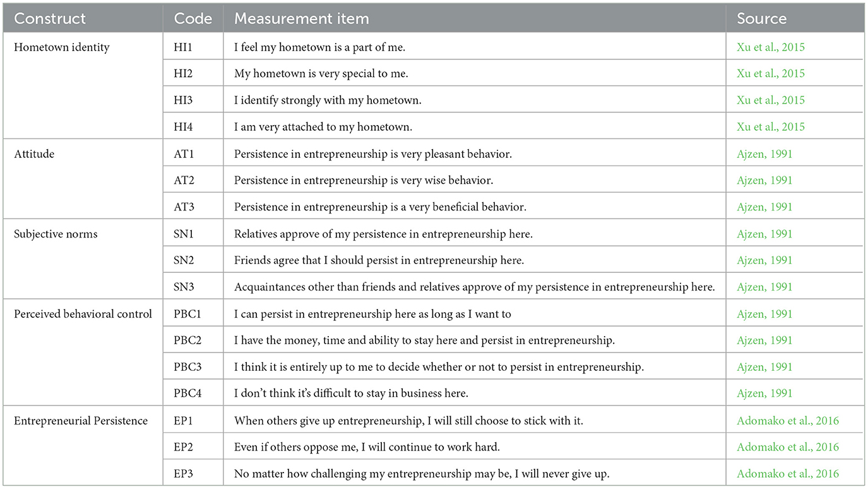Select the Source column header
The image size is (868, 489).
(761, 18)
